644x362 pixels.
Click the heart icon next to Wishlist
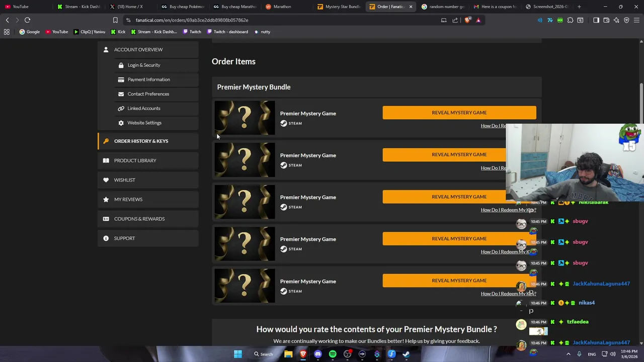(106, 180)
